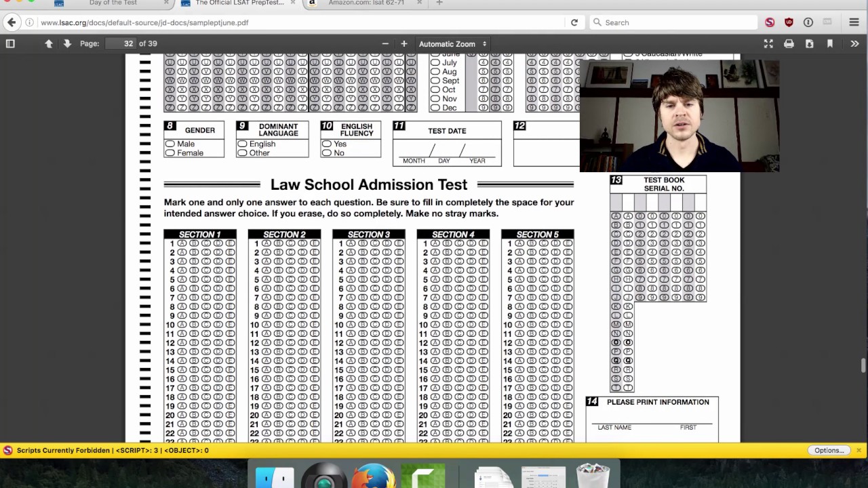Viewport: 868px width, 488px height.
Task: Open Firefox from the dock
Action: (373, 476)
